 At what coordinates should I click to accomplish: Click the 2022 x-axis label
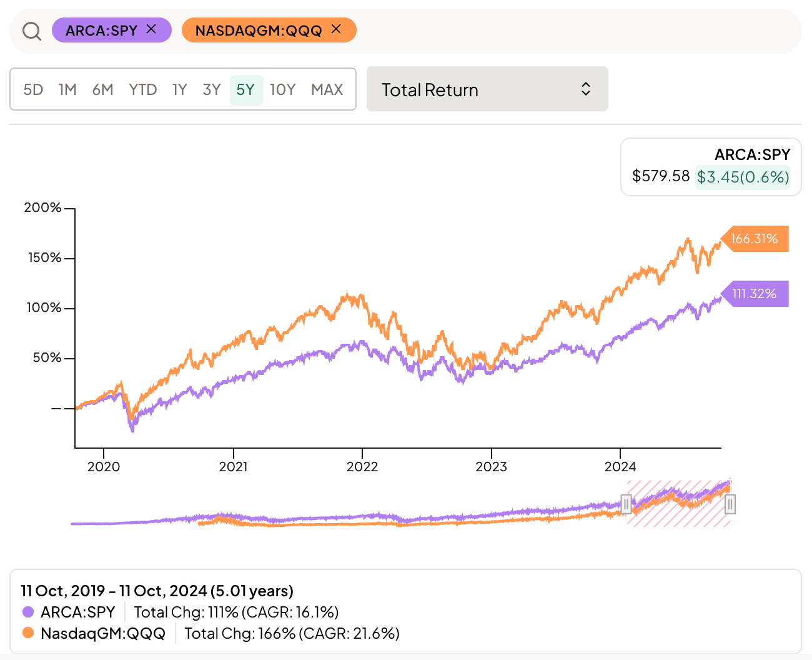(362, 467)
